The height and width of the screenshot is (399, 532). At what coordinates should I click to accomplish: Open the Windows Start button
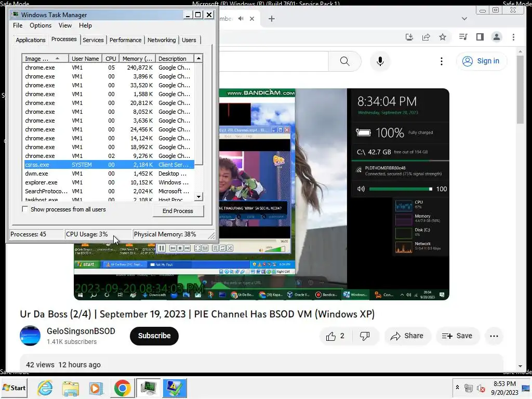(x=14, y=388)
